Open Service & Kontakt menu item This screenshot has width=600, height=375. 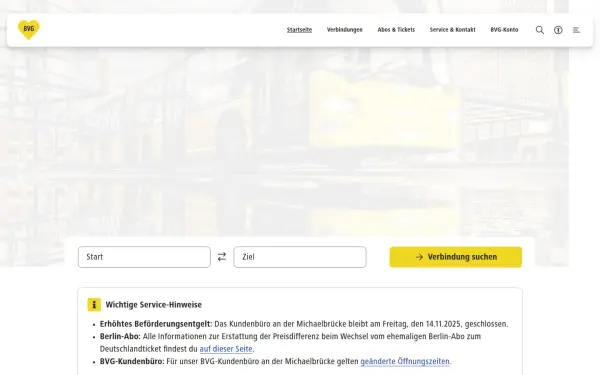click(452, 29)
